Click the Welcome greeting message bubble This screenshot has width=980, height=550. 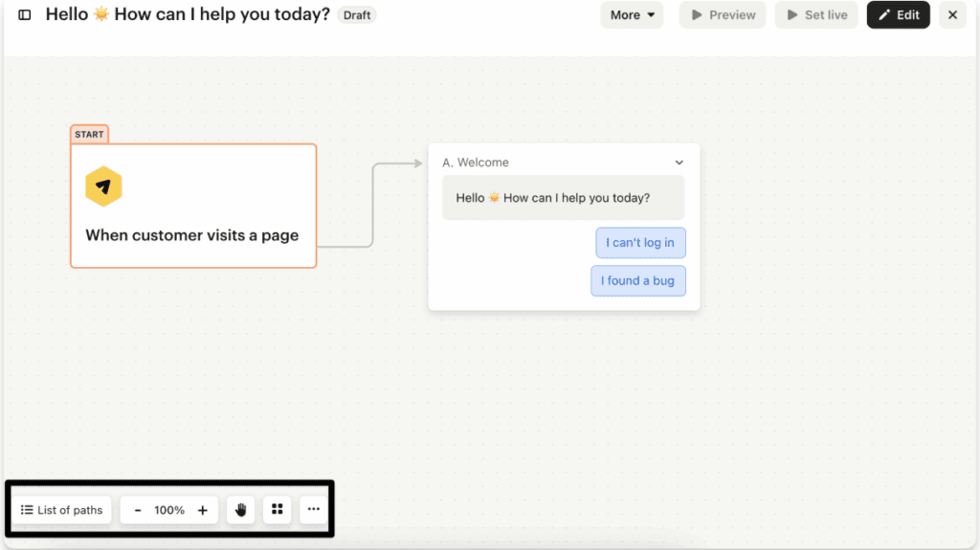point(563,198)
